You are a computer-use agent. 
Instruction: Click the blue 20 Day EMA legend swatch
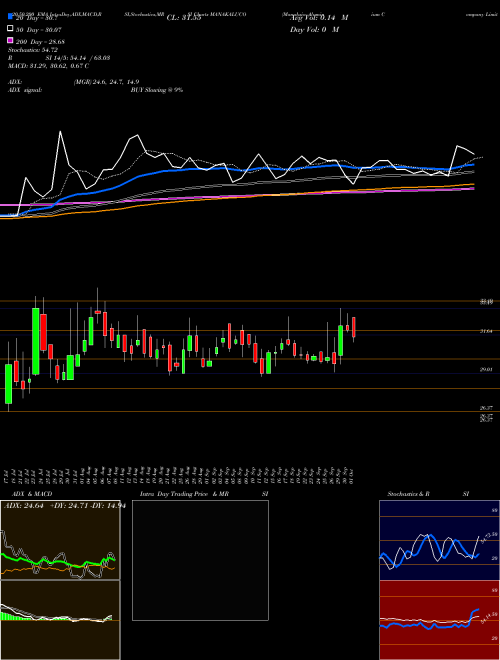[10, 17]
